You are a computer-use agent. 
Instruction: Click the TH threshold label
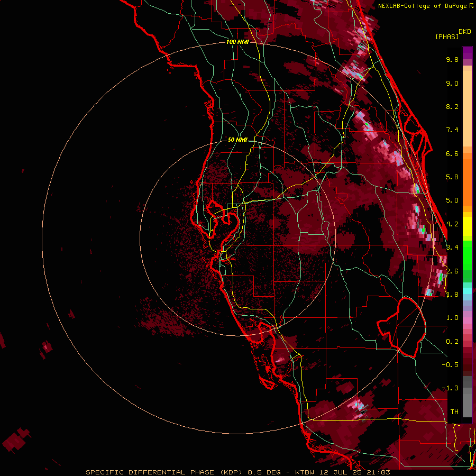454,412
